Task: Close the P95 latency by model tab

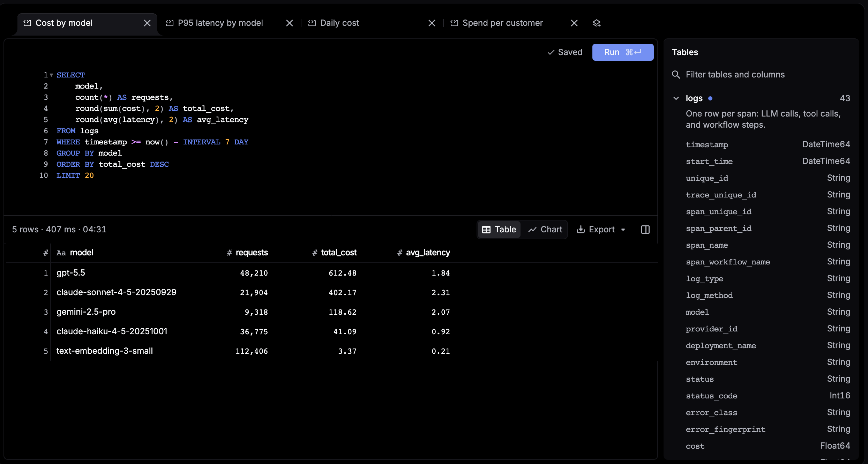Action: pos(290,23)
